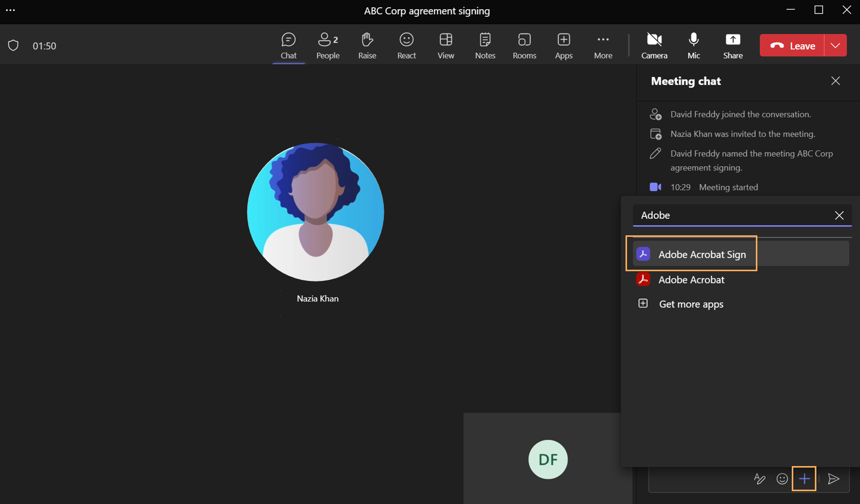Clear the Adobe search text
Image resolution: width=860 pixels, height=504 pixels.
[x=839, y=215]
